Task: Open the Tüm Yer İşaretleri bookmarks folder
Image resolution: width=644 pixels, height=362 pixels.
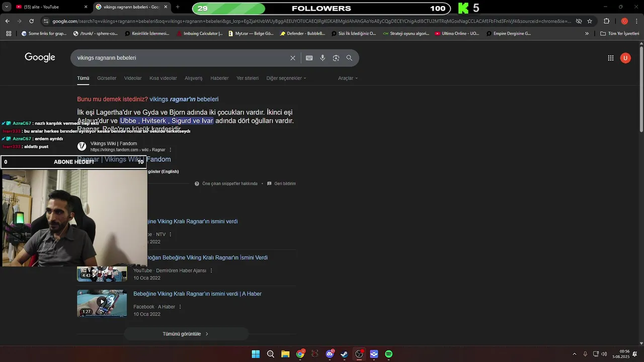Action: click(620, 34)
